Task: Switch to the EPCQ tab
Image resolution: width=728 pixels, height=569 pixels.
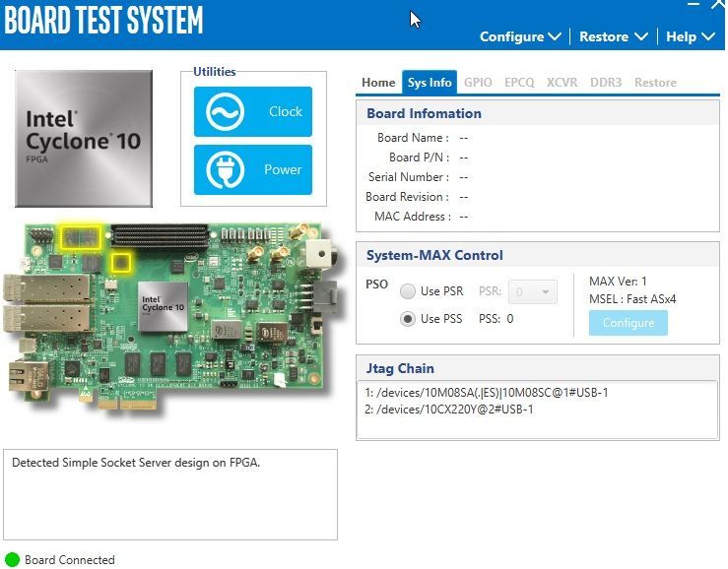Action: coord(519,83)
